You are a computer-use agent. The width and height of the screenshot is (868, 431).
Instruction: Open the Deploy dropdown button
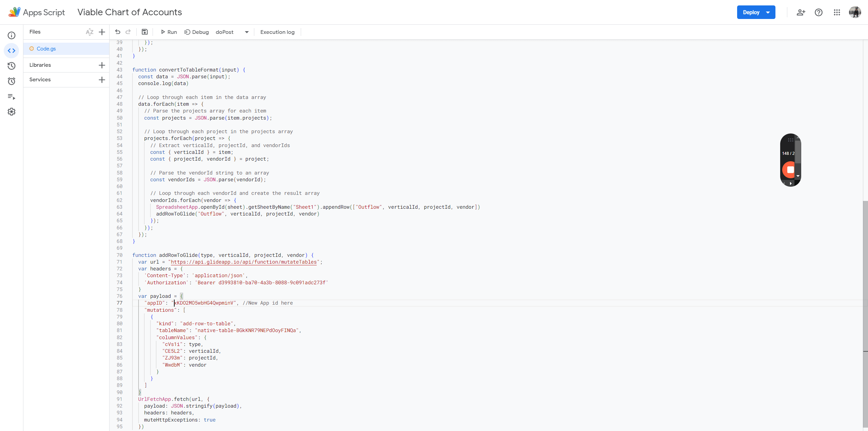pyautogui.click(x=756, y=12)
